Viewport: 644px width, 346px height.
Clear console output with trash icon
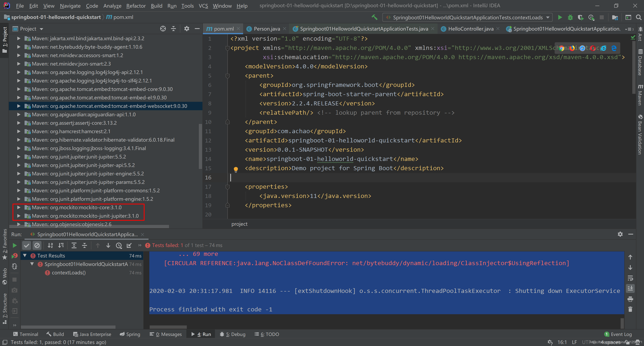(630, 309)
